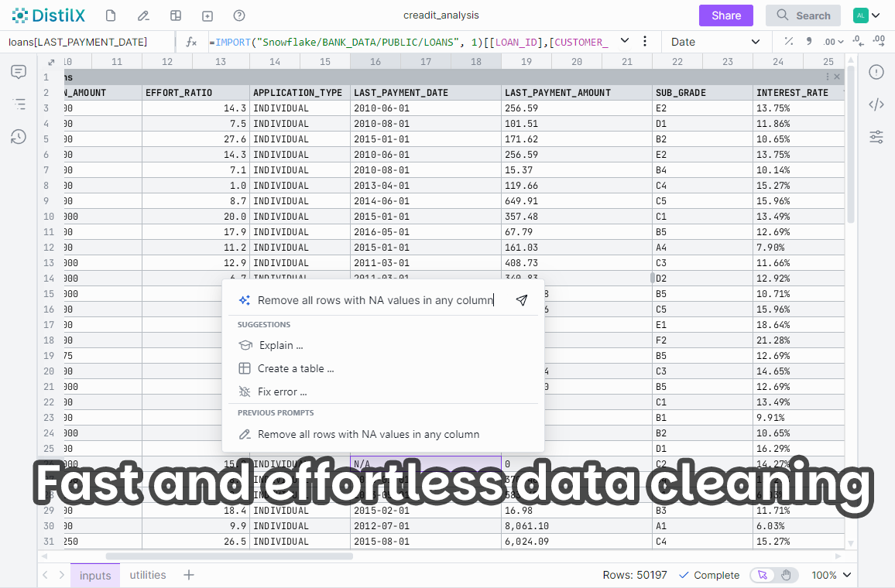Open the Date format dropdown

point(715,42)
